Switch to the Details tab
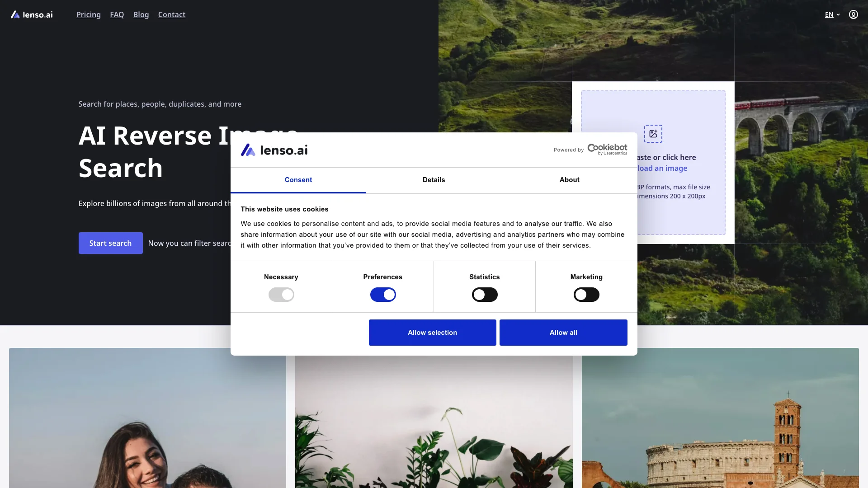This screenshot has width=868, height=488. (x=434, y=179)
